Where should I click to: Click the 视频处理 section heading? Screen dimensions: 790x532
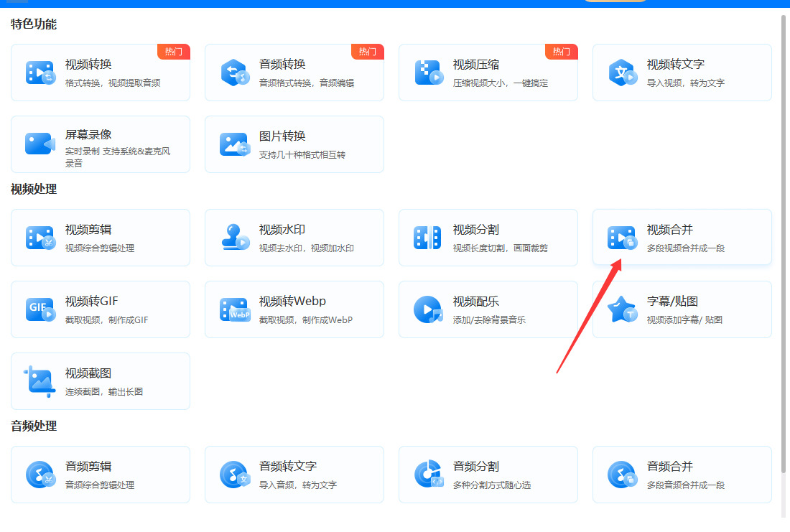[x=34, y=190]
